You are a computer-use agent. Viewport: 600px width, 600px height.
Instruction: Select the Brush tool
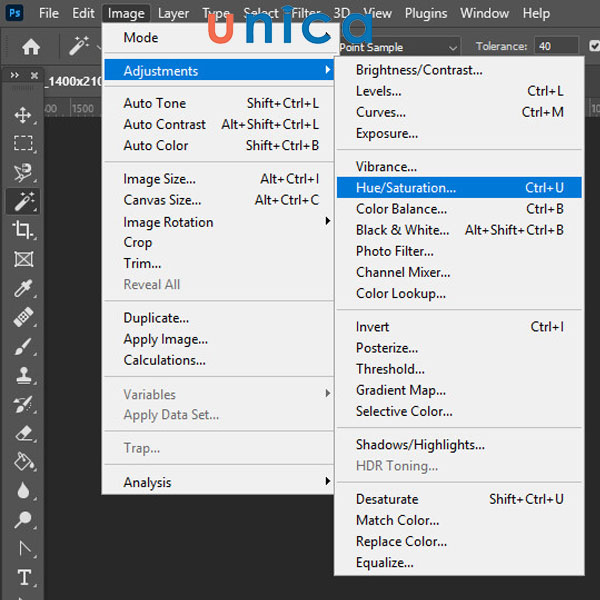click(x=24, y=347)
